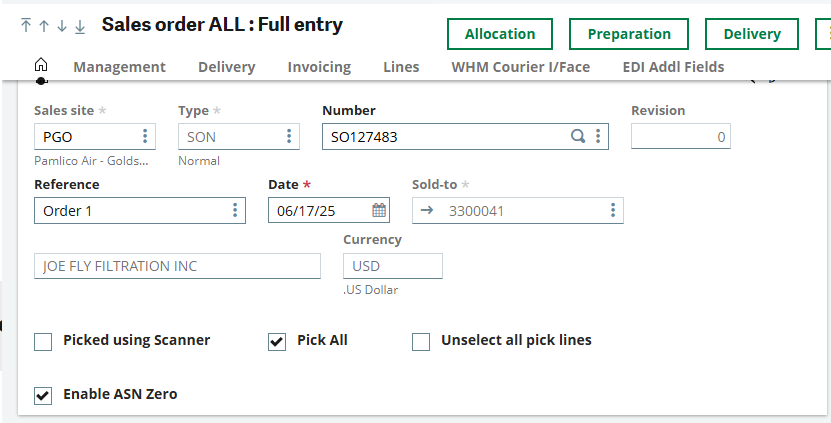Image resolution: width=831 pixels, height=423 pixels.
Task: Uncheck the Pick All checkbox
Action: coord(277,342)
